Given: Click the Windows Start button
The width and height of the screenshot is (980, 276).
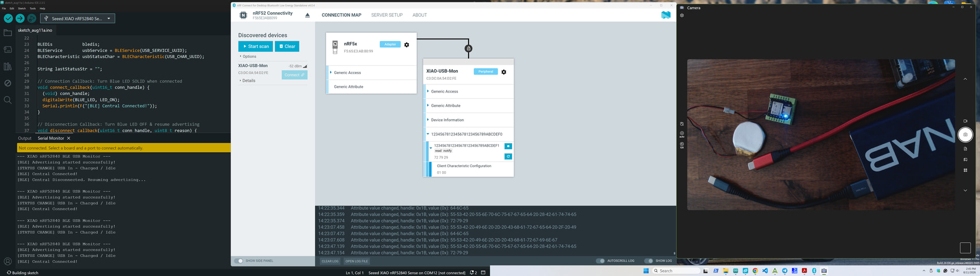Looking at the screenshot, I should click(646, 271).
